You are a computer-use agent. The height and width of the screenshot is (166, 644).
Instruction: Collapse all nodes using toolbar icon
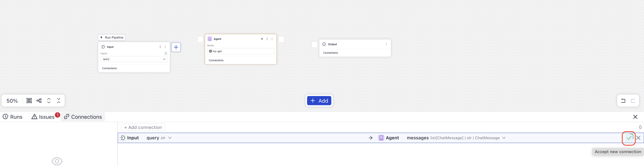click(x=59, y=101)
